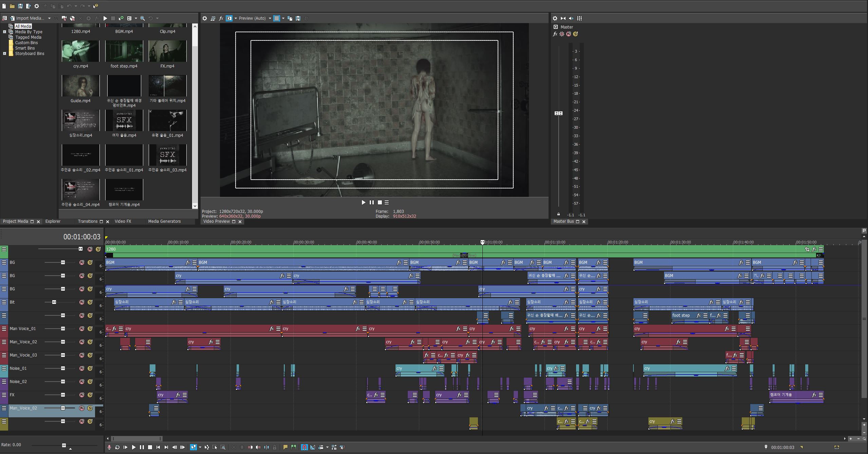Open Video Preview video FX icon
868x454 pixels.
tap(221, 18)
